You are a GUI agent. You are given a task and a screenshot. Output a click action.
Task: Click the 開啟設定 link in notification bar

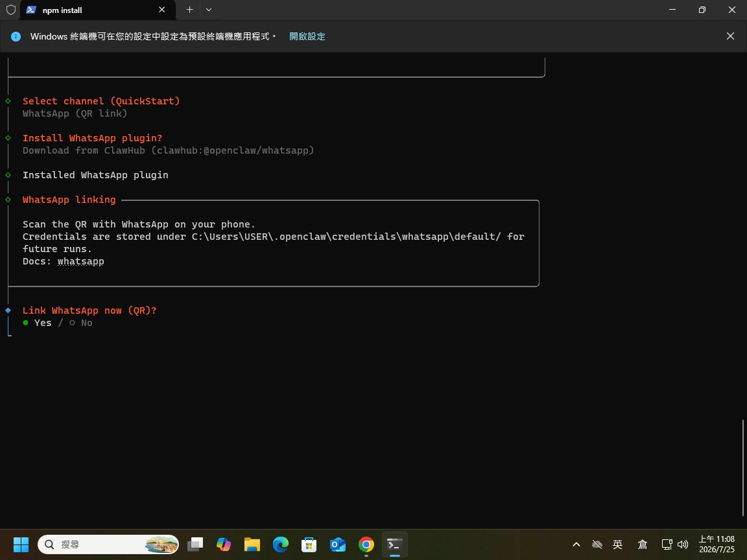tap(307, 36)
